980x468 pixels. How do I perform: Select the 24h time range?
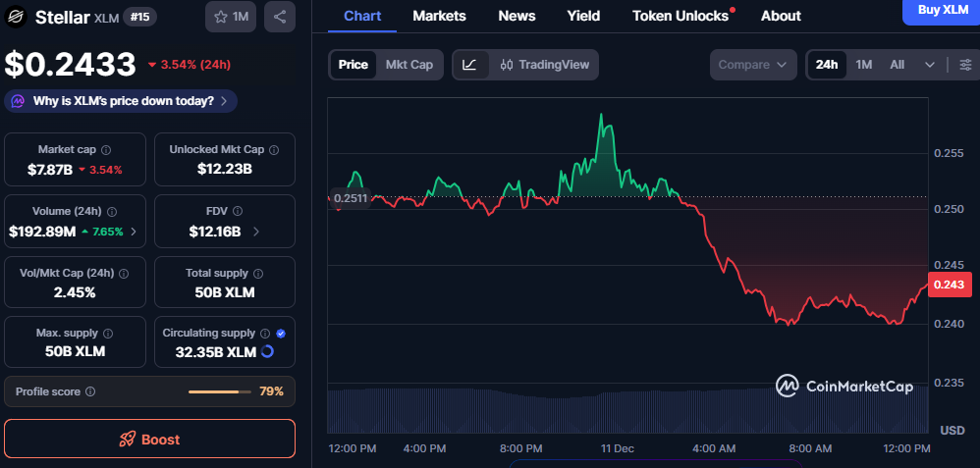(827, 65)
